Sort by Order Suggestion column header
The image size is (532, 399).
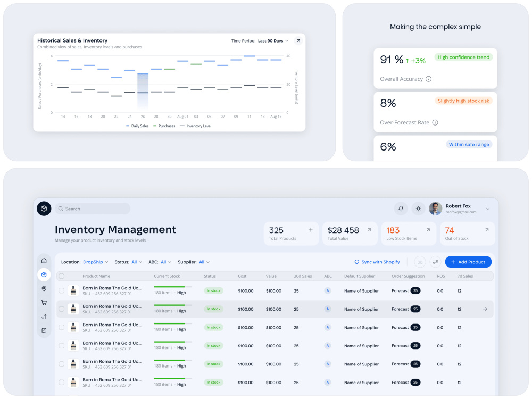(408, 276)
